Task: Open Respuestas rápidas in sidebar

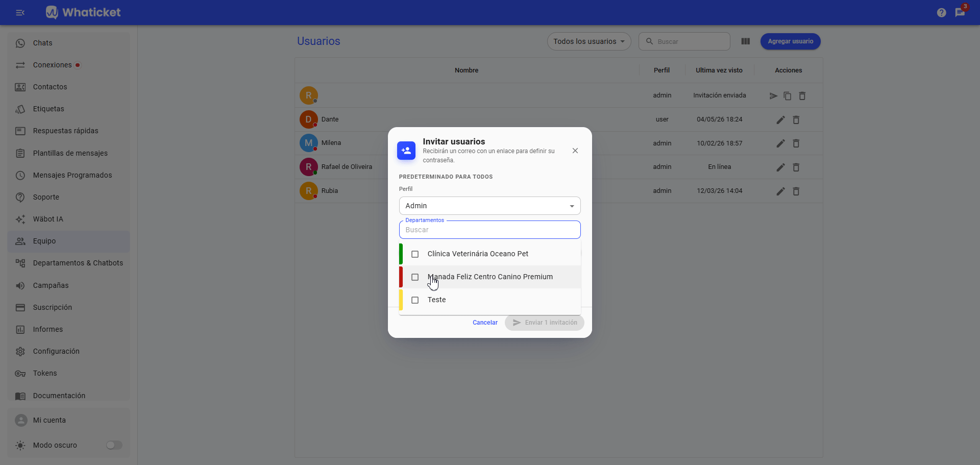Action: click(x=68, y=131)
